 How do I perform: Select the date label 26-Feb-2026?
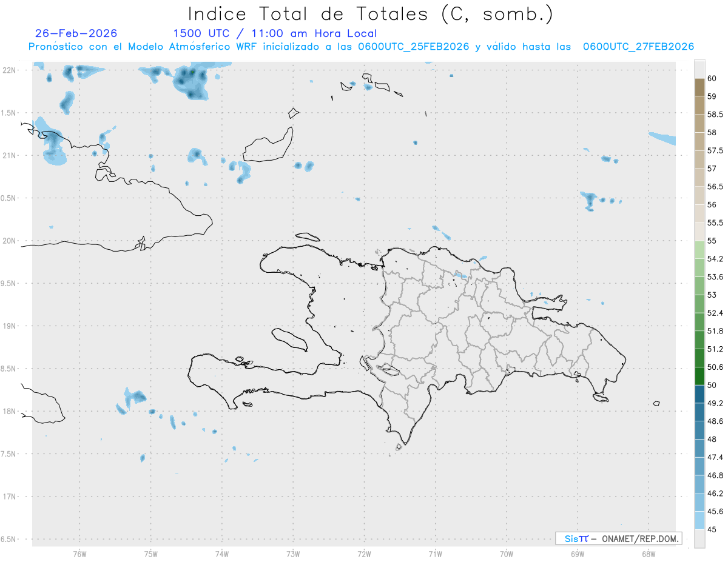click(x=76, y=33)
